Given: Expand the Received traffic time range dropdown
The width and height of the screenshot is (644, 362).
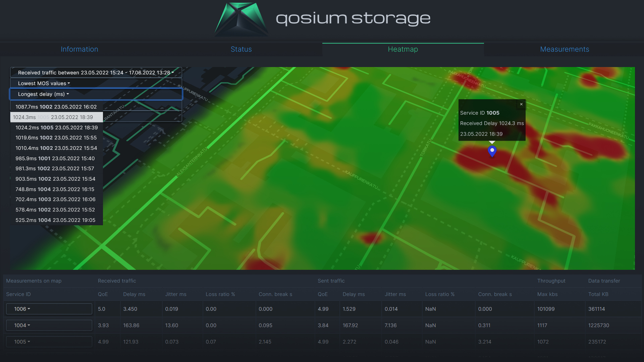Looking at the screenshot, I should point(96,73).
